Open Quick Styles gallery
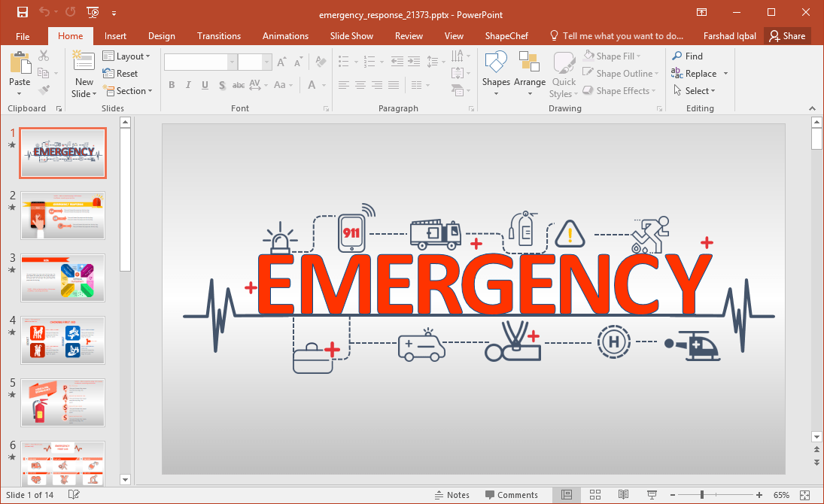Screen dimensions: 824x504 click(563, 73)
